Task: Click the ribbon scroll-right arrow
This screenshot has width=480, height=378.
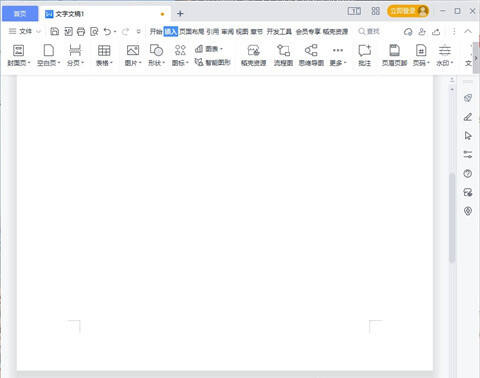Action: 476,58
